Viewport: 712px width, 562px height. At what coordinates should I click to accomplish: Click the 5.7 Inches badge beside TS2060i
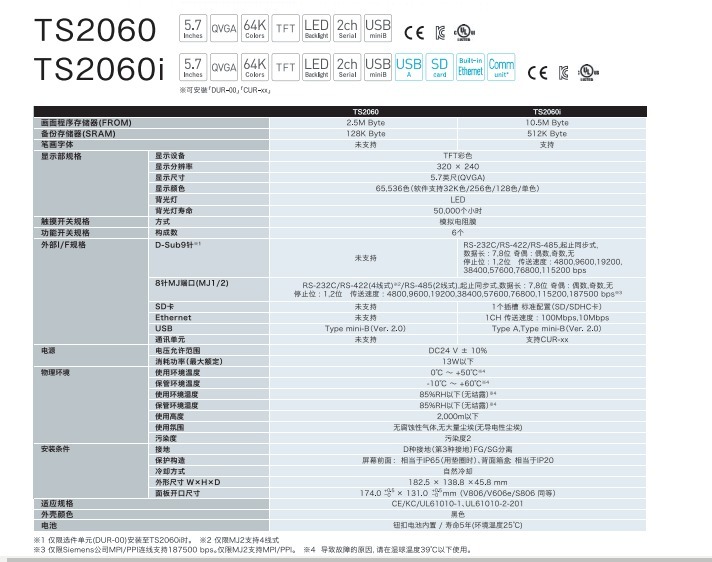[x=193, y=67]
